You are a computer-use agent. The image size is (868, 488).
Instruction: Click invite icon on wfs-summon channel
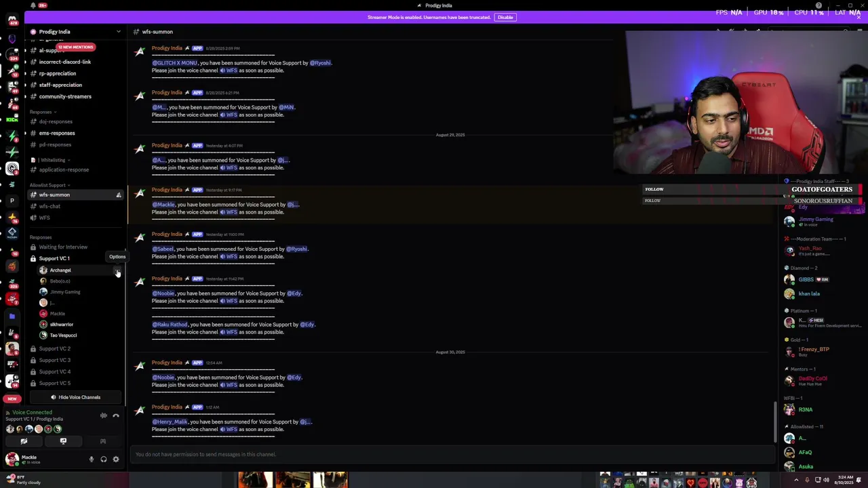coord(119,195)
